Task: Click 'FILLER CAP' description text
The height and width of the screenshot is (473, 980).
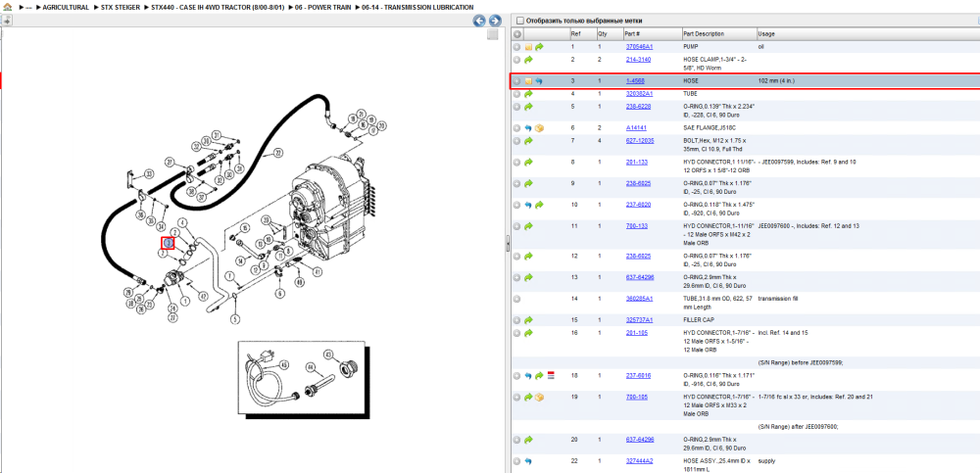Action: pos(698,320)
